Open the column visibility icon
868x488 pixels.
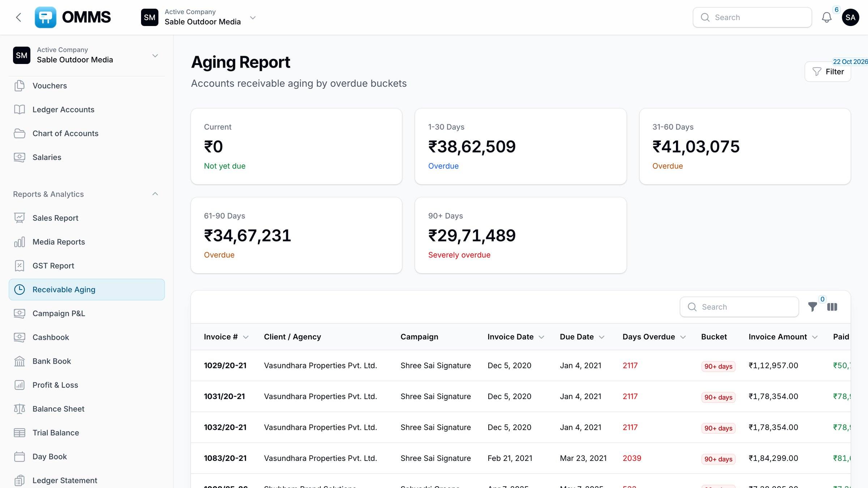[x=832, y=307]
